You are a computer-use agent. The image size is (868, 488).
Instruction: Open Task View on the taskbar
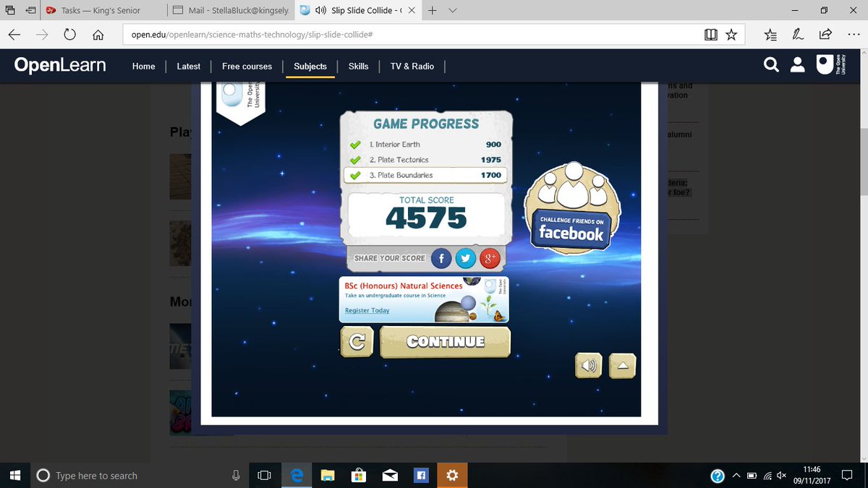(264, 475)
